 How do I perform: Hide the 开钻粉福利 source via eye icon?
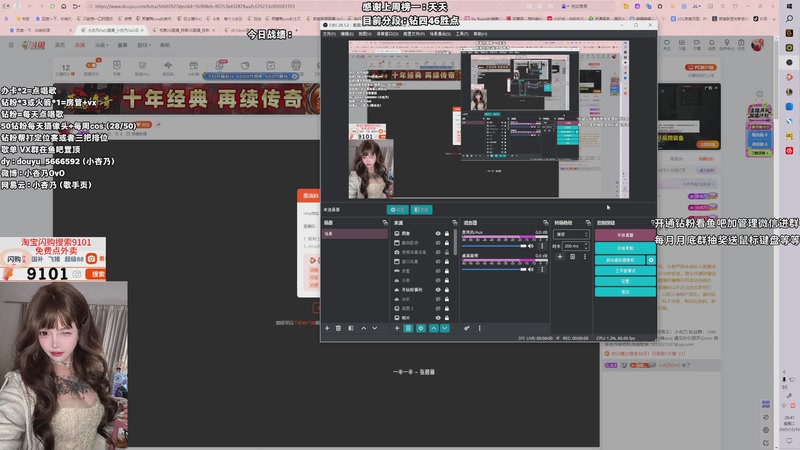[x=438, y=289]
